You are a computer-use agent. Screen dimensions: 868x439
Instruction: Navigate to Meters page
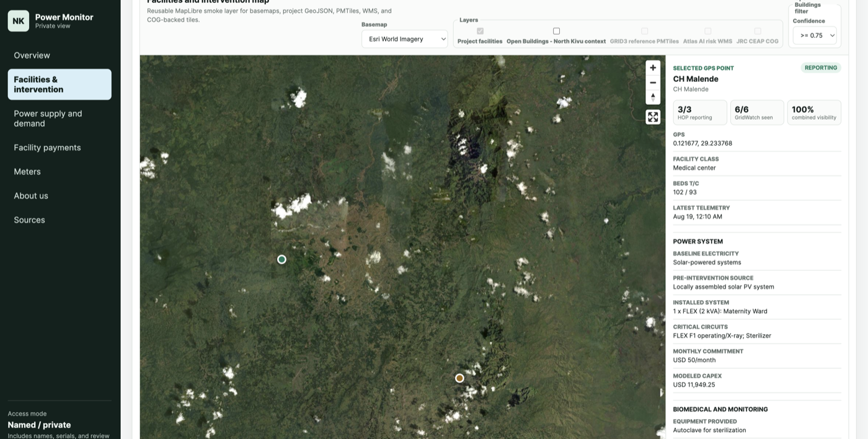pos(60,172)
